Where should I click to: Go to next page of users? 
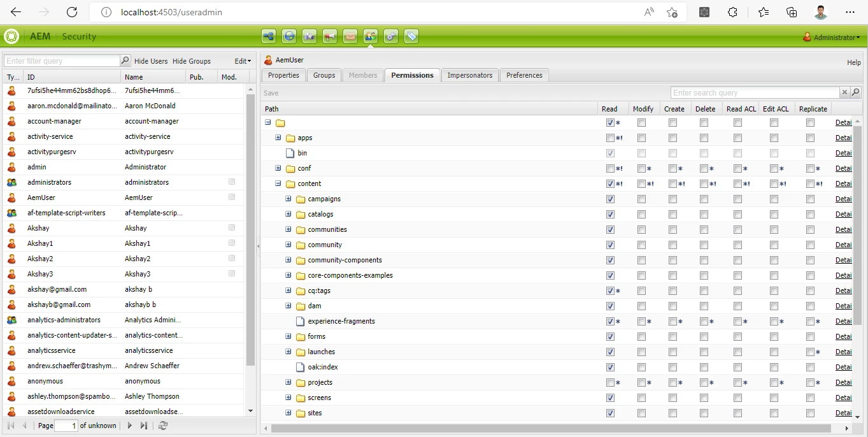130,426
